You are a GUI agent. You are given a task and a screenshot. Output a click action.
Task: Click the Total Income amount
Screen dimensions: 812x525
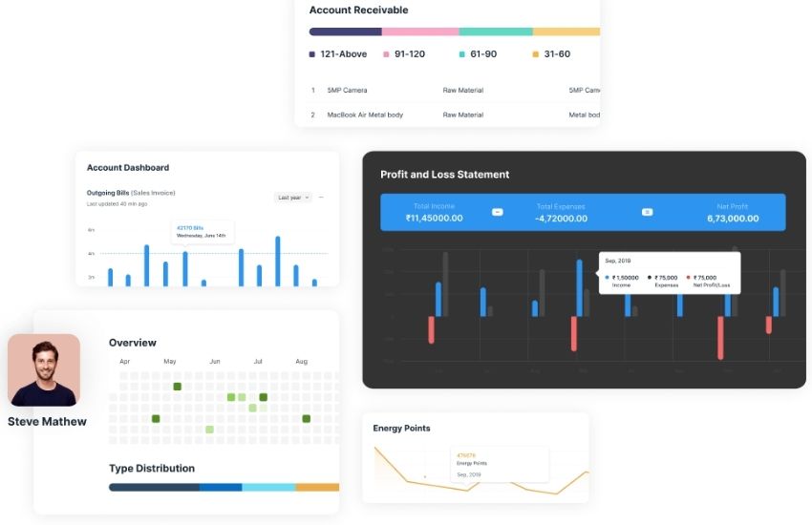(x=434, y=219)
